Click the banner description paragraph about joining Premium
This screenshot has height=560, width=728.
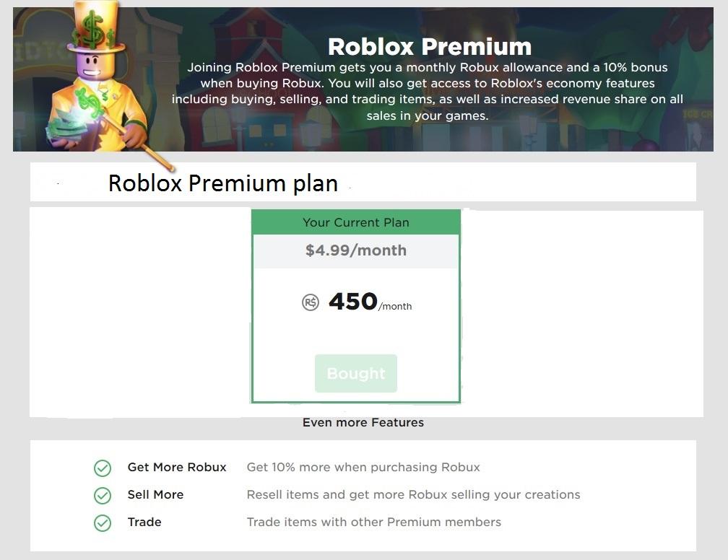pos(428,91)
